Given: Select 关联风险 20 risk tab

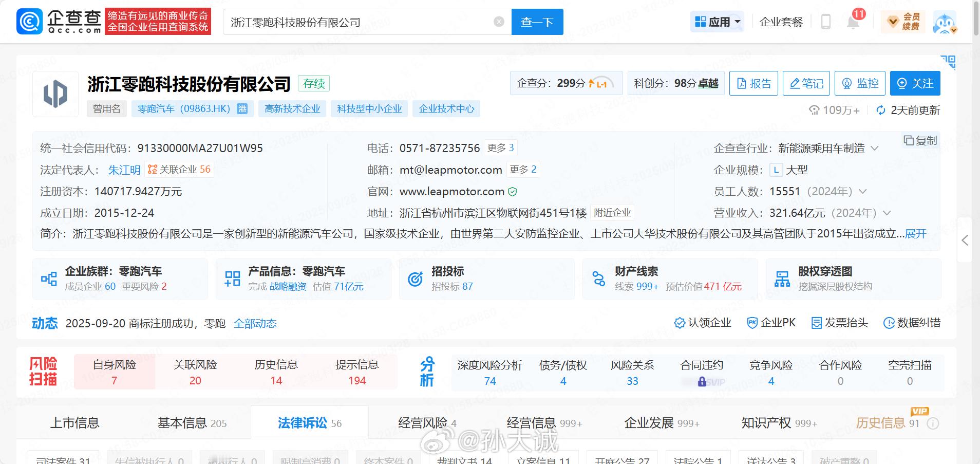Looking at the screenshot, I should click(195, 372).
